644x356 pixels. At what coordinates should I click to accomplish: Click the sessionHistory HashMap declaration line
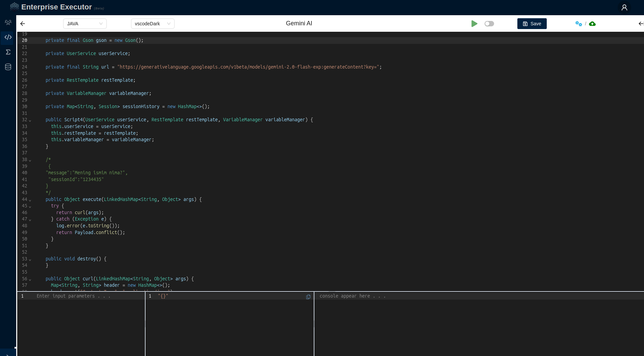click(x=128, y=106)
